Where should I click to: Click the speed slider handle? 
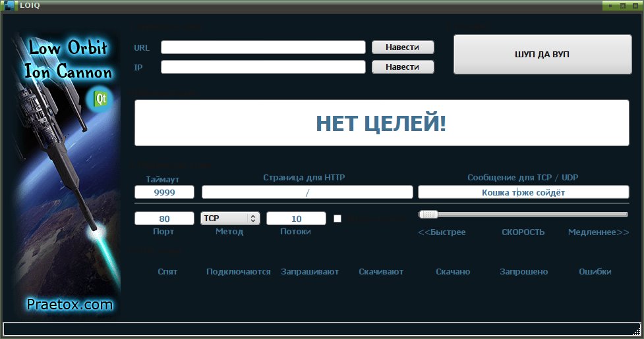point(428,214)
